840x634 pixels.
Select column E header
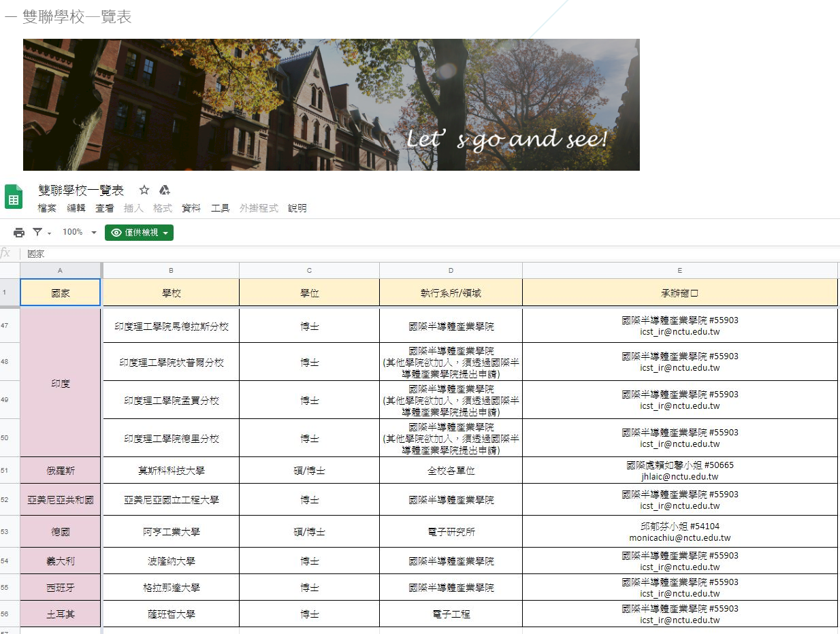coord(680,271)
